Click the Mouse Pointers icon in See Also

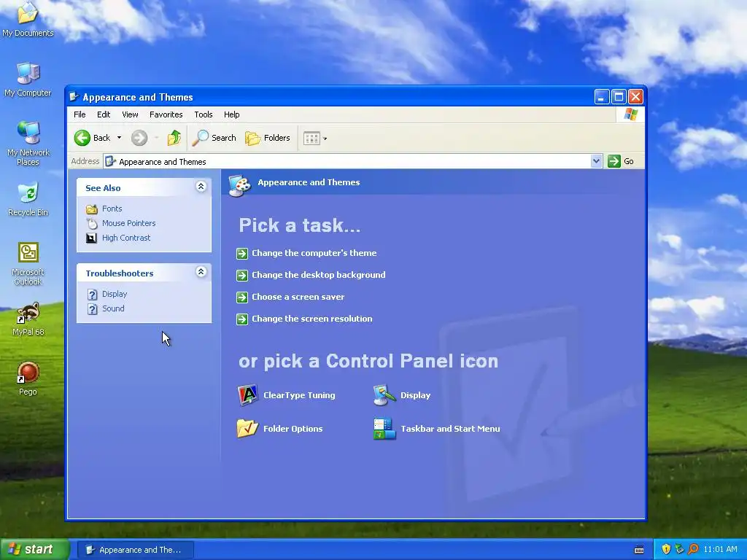[91, 223]
